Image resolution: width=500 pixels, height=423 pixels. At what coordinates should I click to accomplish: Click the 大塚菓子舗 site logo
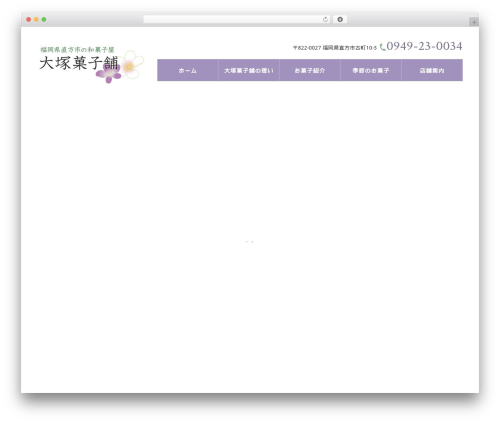[91, 65]
